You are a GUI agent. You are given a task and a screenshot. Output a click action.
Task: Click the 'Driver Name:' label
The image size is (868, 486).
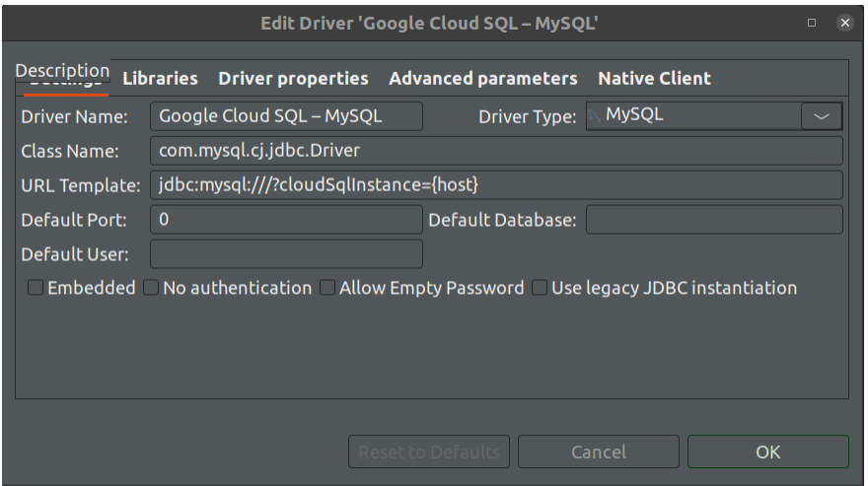(74, 116)
